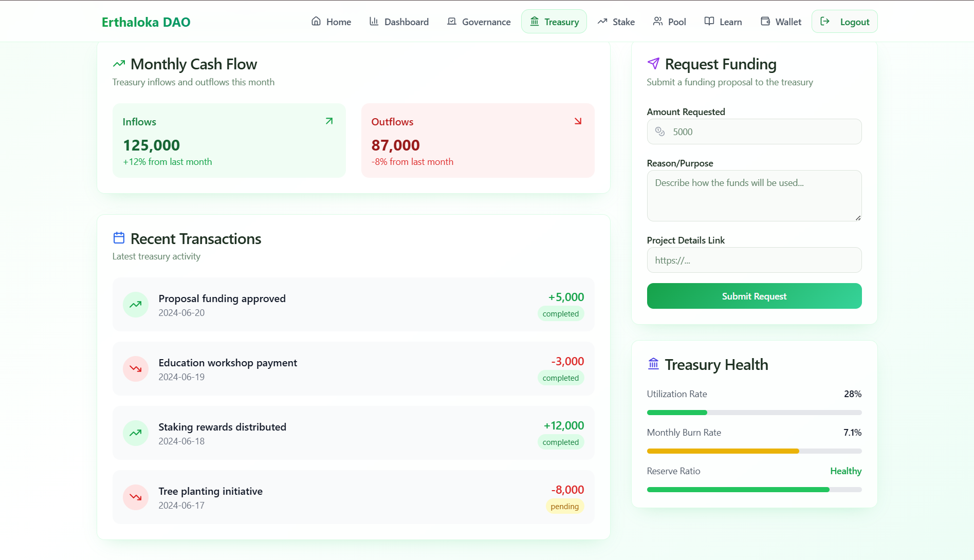Viewport: 974px width, 560px height.
Task: Switch to the Stake page
Action: pos(616,22)
